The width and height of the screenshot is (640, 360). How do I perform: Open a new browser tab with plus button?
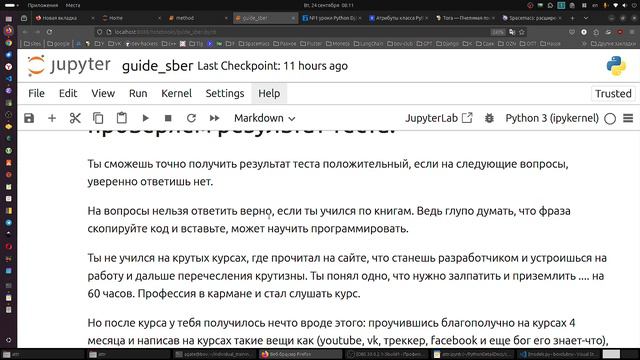572,18
